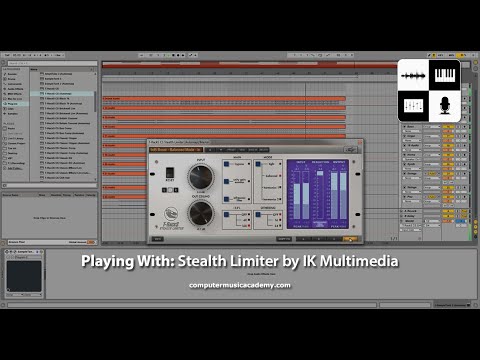480x360 pixels.
Task: Deactivate the Organ track activator
Action: 448,136
